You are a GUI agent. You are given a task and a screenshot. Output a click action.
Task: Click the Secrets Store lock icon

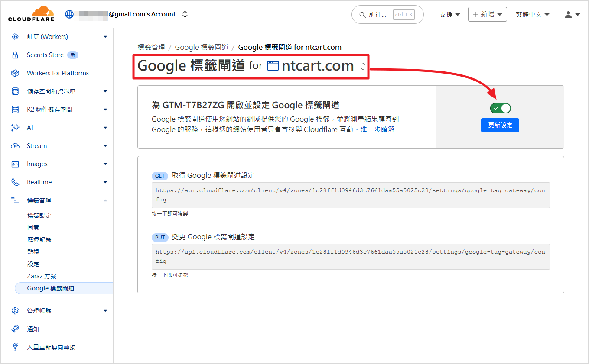15,55
